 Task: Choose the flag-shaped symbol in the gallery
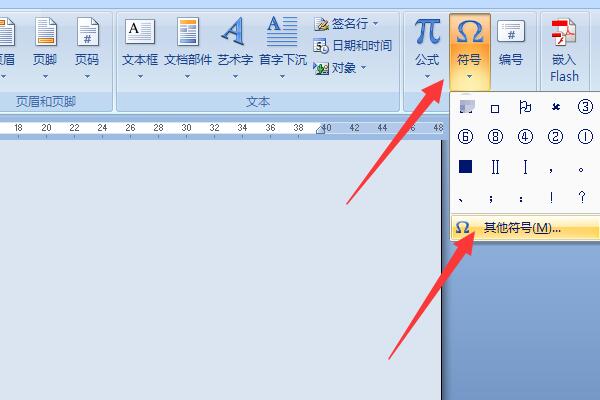point(525,108)
